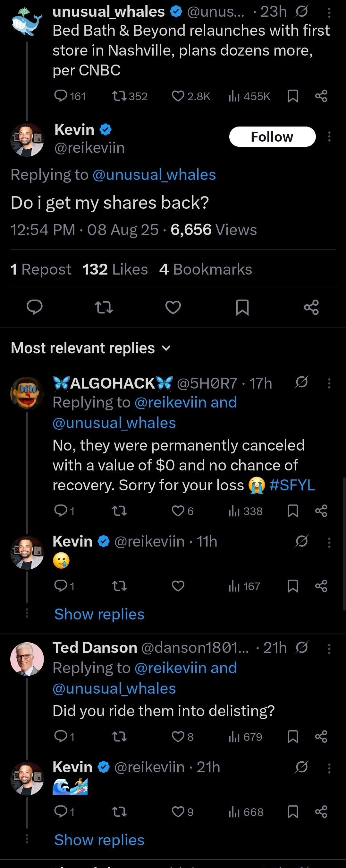View the 132 Likes list
This screenshot has height=868, width=346.
[115, 269]
